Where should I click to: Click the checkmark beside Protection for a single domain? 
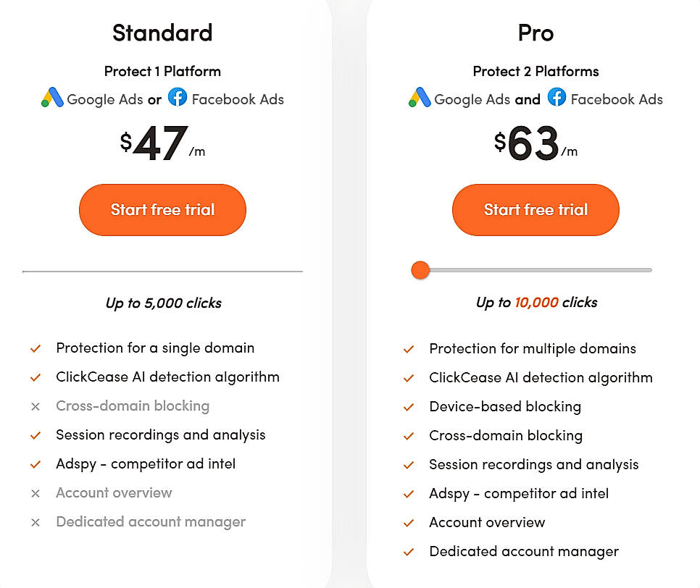coord(36,348)
